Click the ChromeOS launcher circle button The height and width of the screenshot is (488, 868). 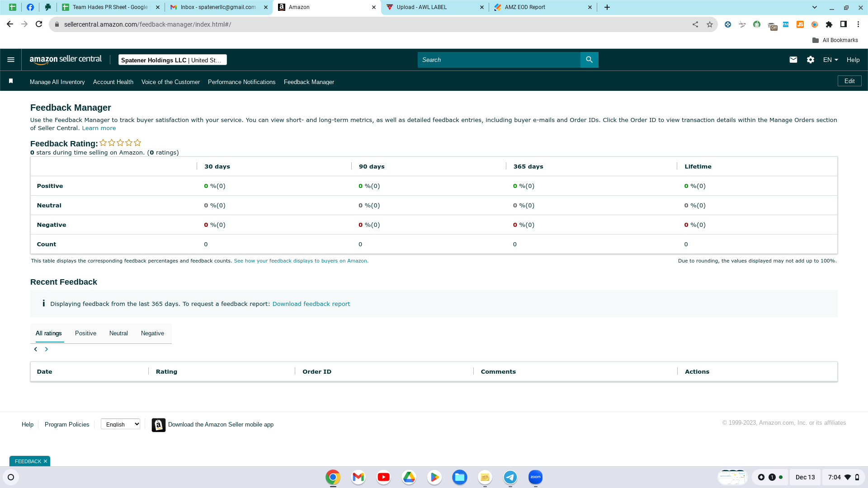pyautogui.click(x=11, y=477)
